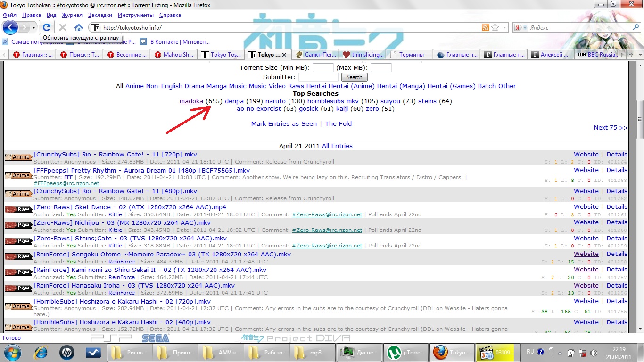Bookmark this page with the star icon

click(495, 27)
